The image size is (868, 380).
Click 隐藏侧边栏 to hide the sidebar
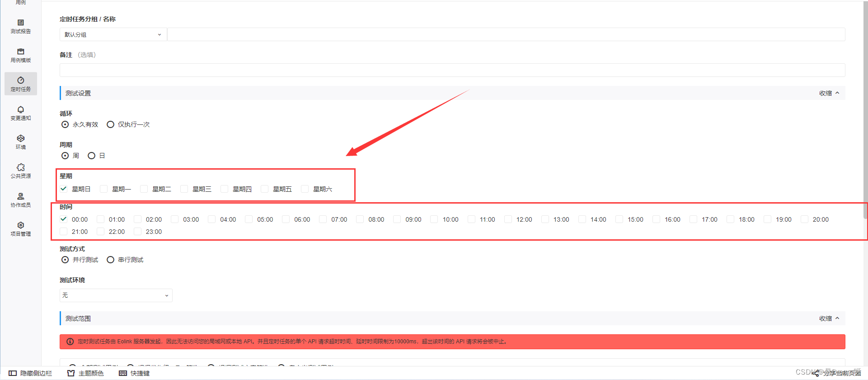coord(30,373)
